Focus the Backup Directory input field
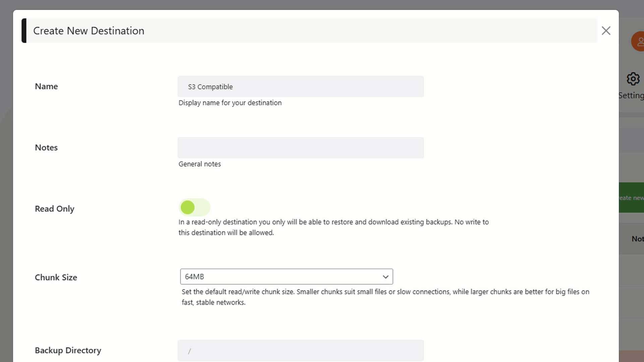Viewport: 644px width, 362px height. tap(300, 351)
